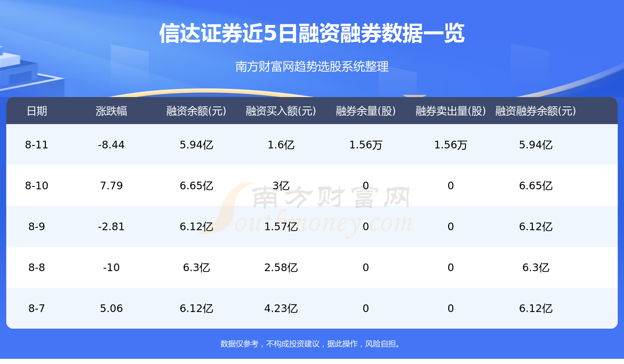Screen dimensions: 624x364
Task: Select 8-7 融资融券余额 value 6.12亿
Action: click(x=536, y=308)
